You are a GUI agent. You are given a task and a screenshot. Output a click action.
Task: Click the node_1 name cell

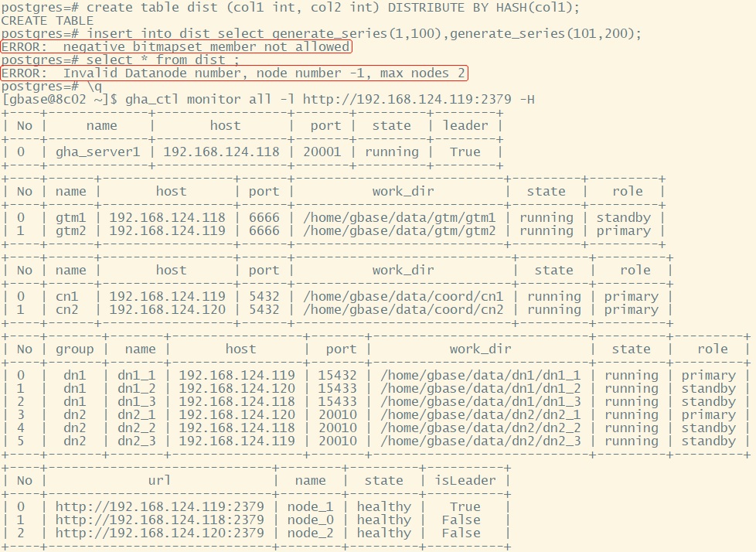(x=310, y=507)
